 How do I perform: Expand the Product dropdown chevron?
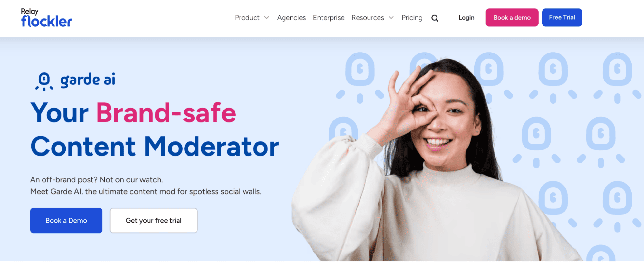[267, 18]
